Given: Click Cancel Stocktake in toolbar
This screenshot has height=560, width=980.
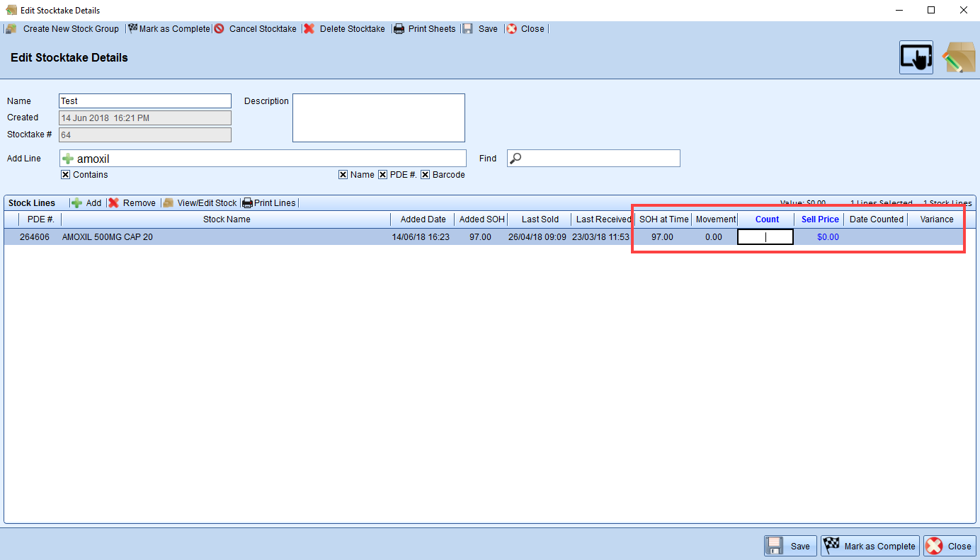Looking at the screenshot, I should (256, 29).
